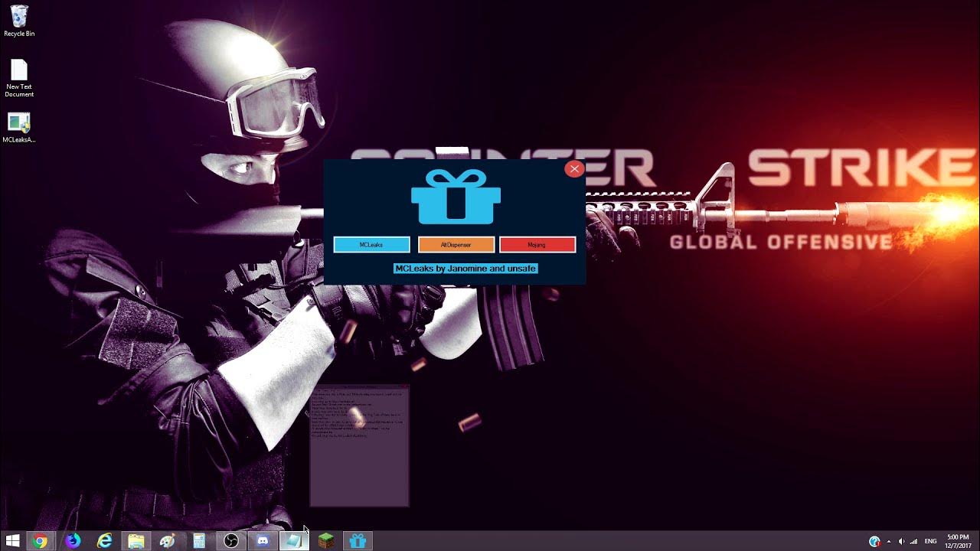This screenshot has width=980, height=551.
Task: Open Discord from the taskbar
Action: click(263, 541)
